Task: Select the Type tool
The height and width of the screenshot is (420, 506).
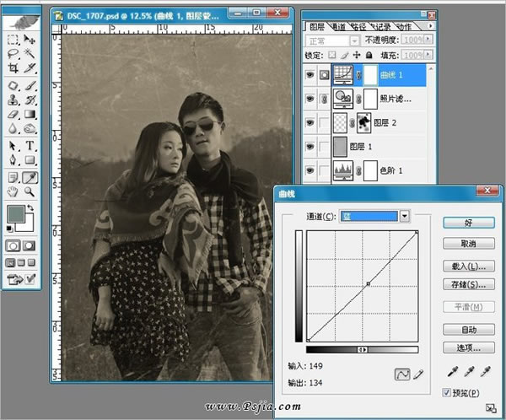Action: (30, 146)
